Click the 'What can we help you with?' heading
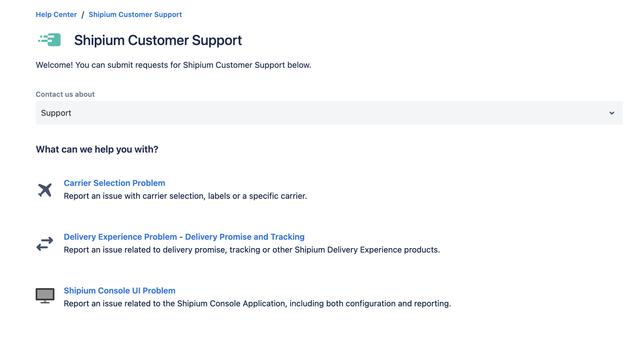This screenshot has width=644, height=349. [97, 149]
